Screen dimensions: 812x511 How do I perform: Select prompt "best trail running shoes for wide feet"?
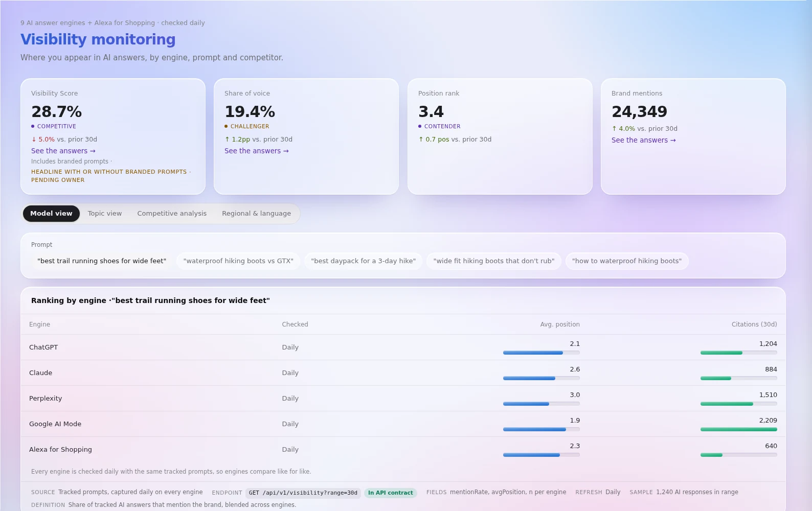pos(102,261)
